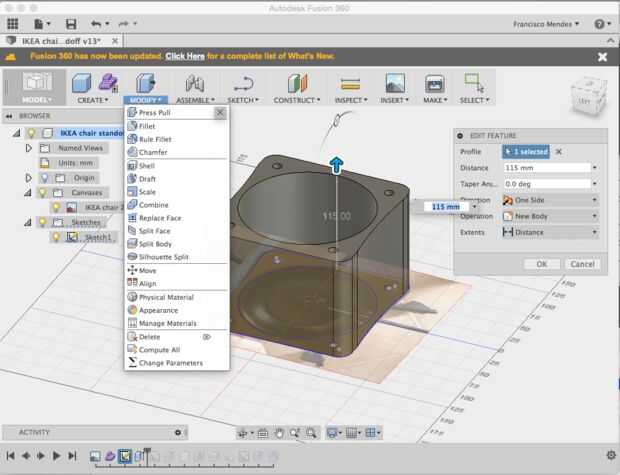The height and width of the screenshot is (475, 620).
Task: Click the Insert image icon
Action: pyautogui.click(x=395, y=84)
